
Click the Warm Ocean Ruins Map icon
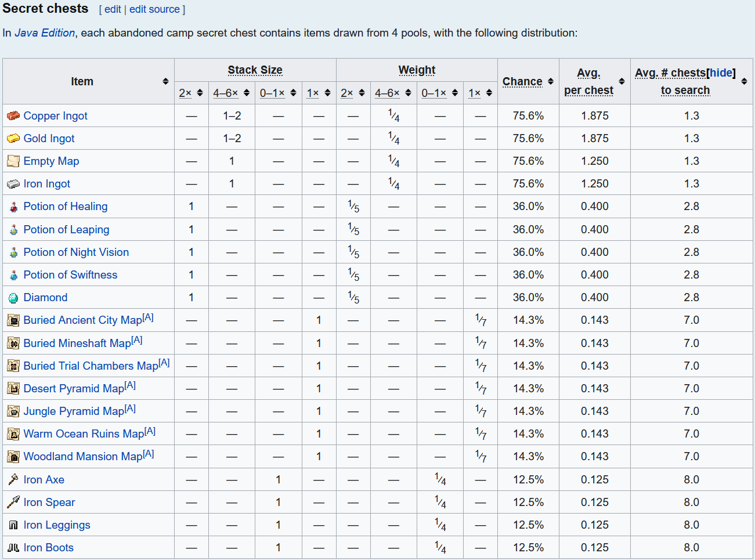pyautogui.click(x=13, y=434)
